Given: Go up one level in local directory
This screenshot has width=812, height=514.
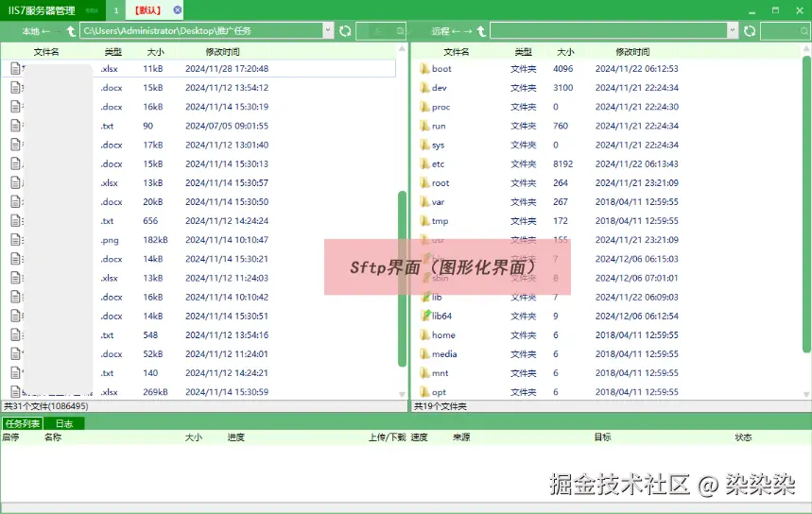Looking at the screenshot, I should click(71, 31).
